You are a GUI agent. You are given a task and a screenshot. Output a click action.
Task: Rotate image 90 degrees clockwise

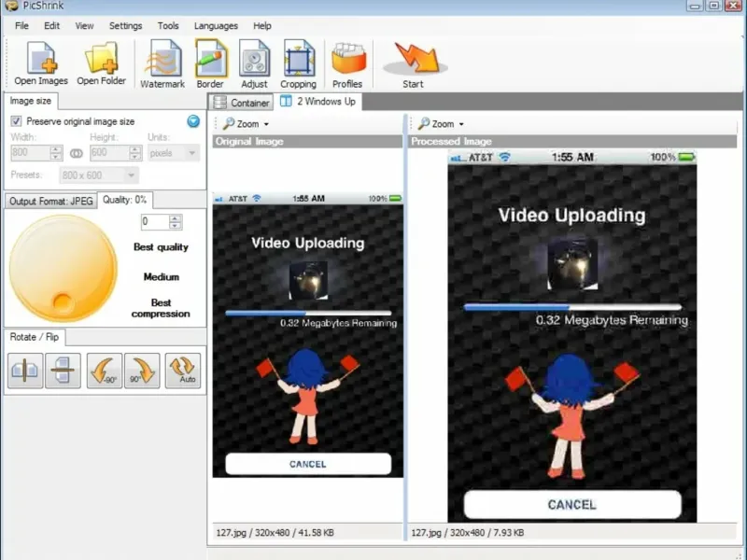[142, 370]
